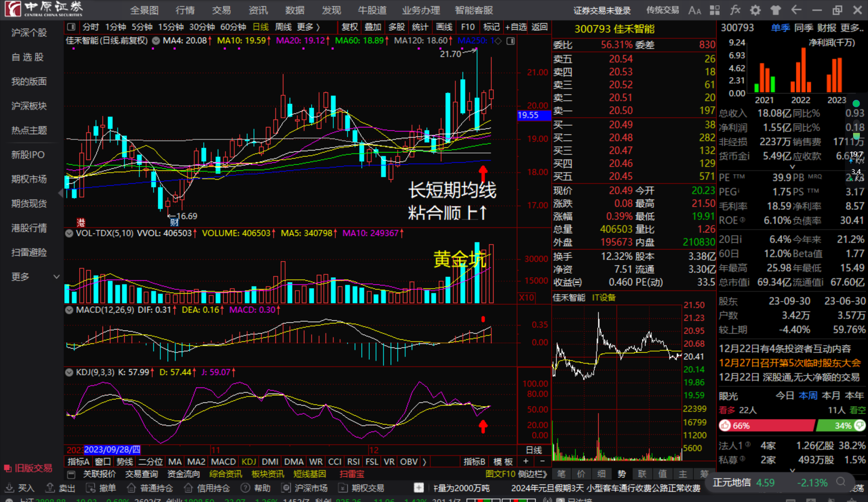Switch profit chart to 单季 view

tap(780, 28)
